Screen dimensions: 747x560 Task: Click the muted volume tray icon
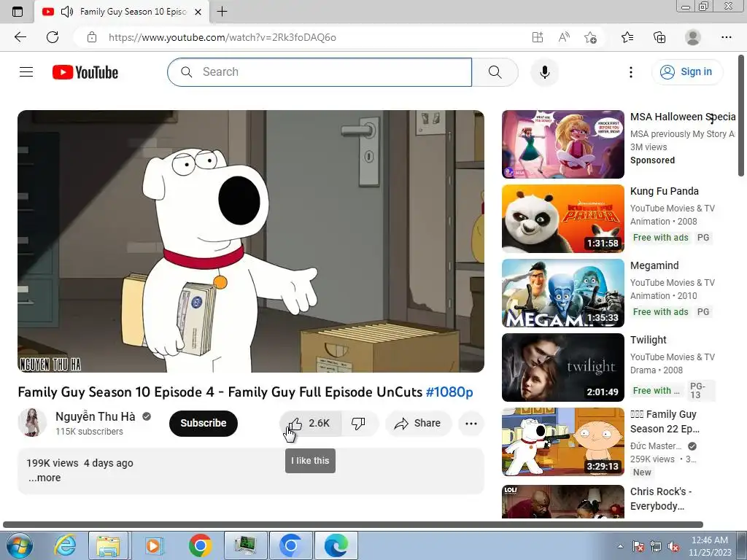(x=673, y=546)
